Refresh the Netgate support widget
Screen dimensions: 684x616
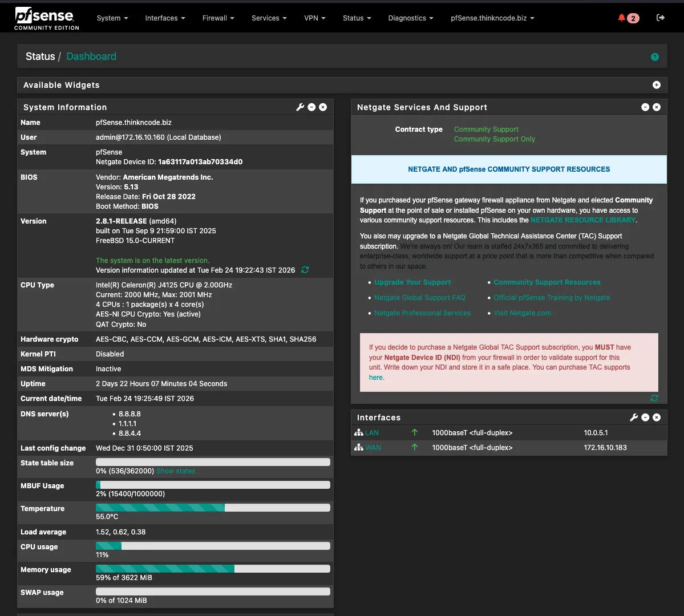click(x=654, y=398)
